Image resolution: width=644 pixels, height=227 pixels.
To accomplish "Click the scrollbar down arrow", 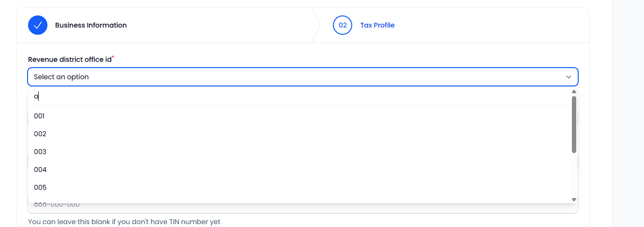I will point(574,199).
